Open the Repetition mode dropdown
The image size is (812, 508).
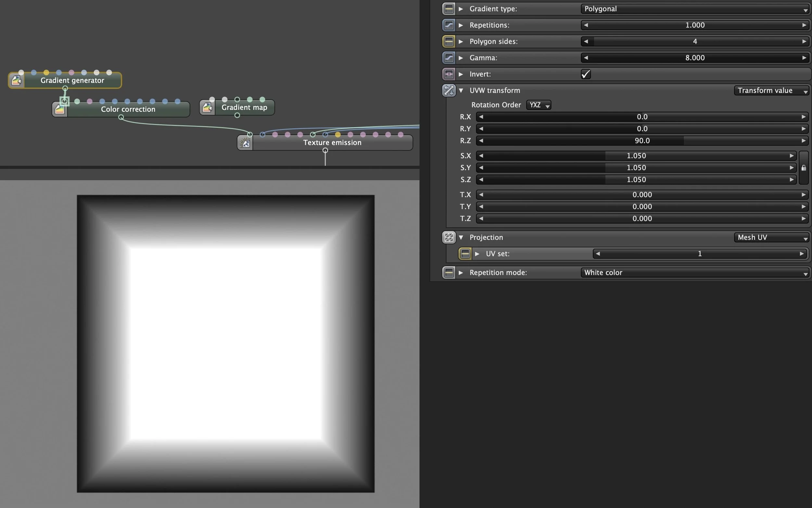click(694, 273)
